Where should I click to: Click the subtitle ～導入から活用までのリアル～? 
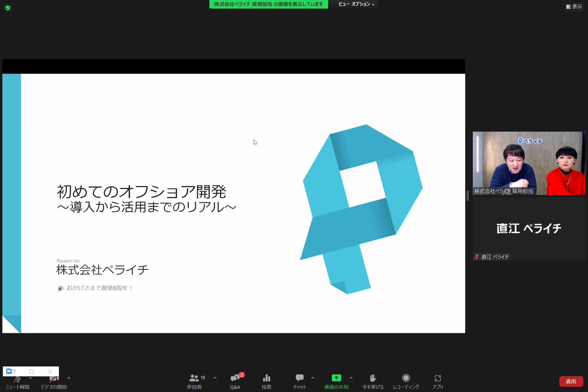tap(147, 207)
